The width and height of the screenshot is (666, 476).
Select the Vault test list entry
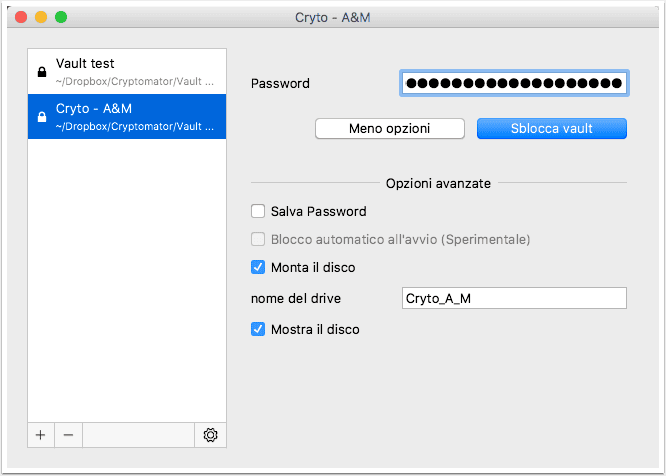[x=127, y=71]
